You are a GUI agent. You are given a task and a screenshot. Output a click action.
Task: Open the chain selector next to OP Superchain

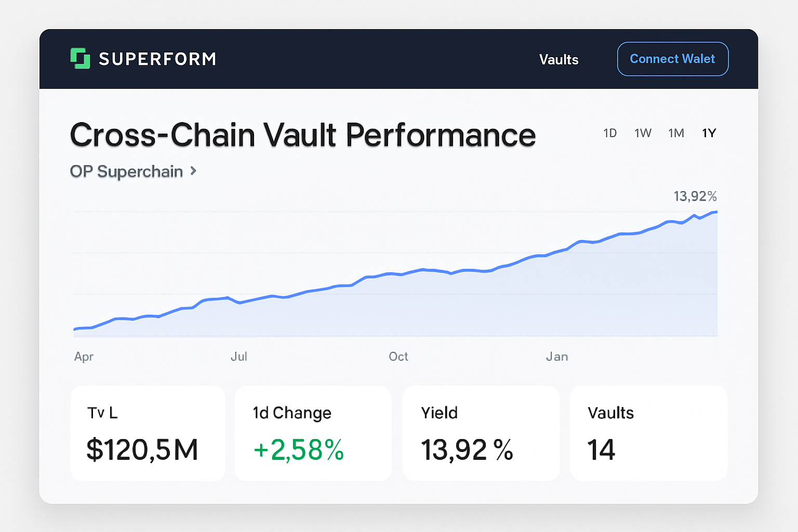pyautogui.click(x=193, y=171)
